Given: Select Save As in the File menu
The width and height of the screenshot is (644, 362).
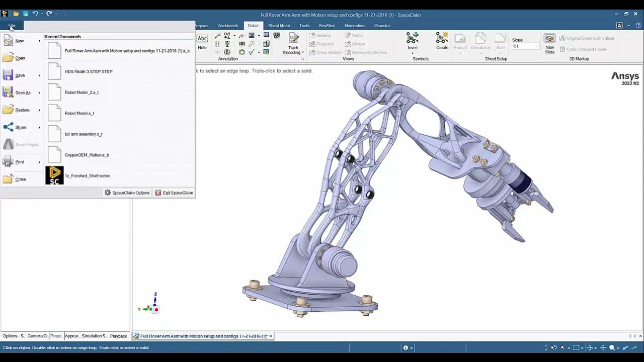Looking at the screenshot, I should pos(23,93).
